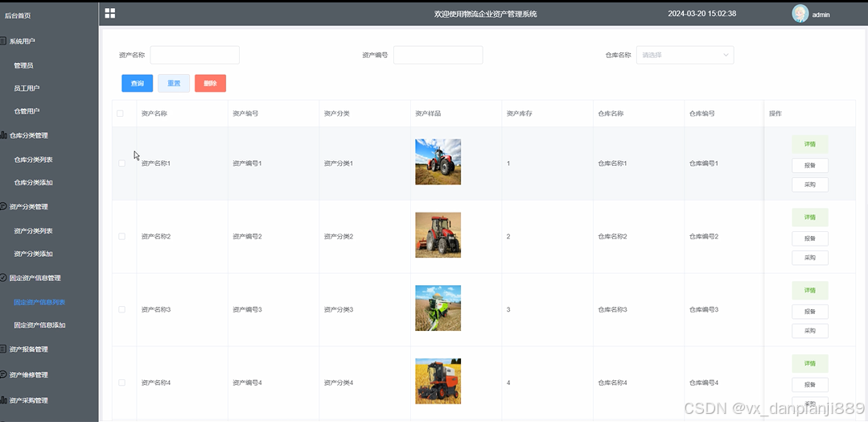
Task: Click the 资产分类管理 sidebar icon
Action: coord(3,206)
